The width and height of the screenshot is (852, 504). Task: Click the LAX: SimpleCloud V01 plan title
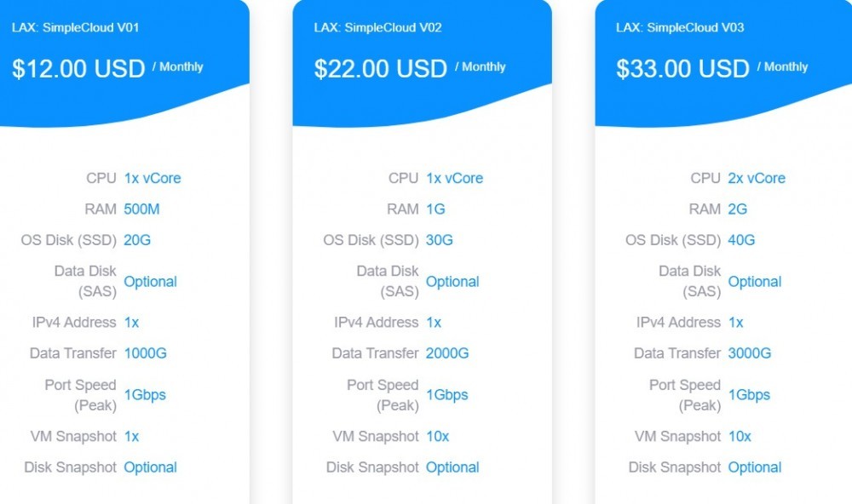click(x=76, y=27)
